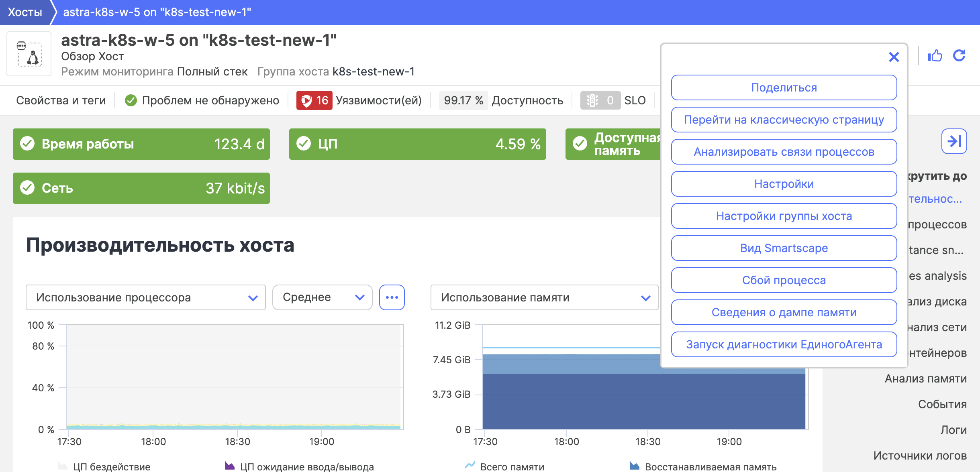
Task: Toggle ЦП ожидание ввода/вывода legend series
Action: (306, 466)
